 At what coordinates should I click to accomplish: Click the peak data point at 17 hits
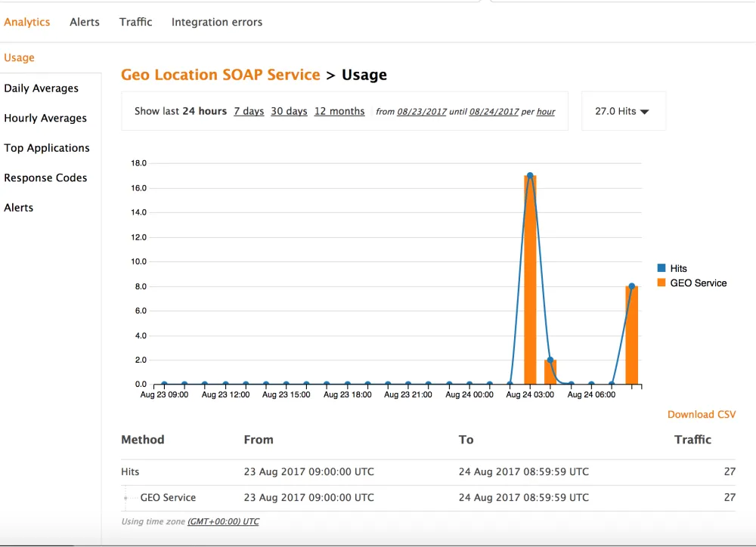pos(530,175)
